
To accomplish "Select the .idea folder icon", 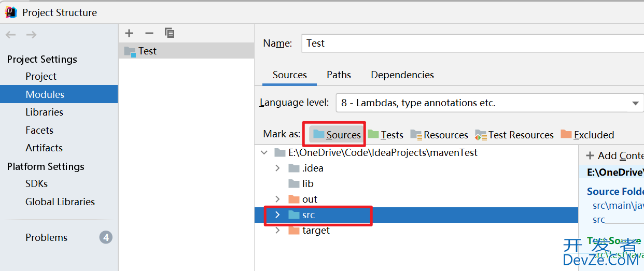I will pyautogui.click(x=294, y=168).
